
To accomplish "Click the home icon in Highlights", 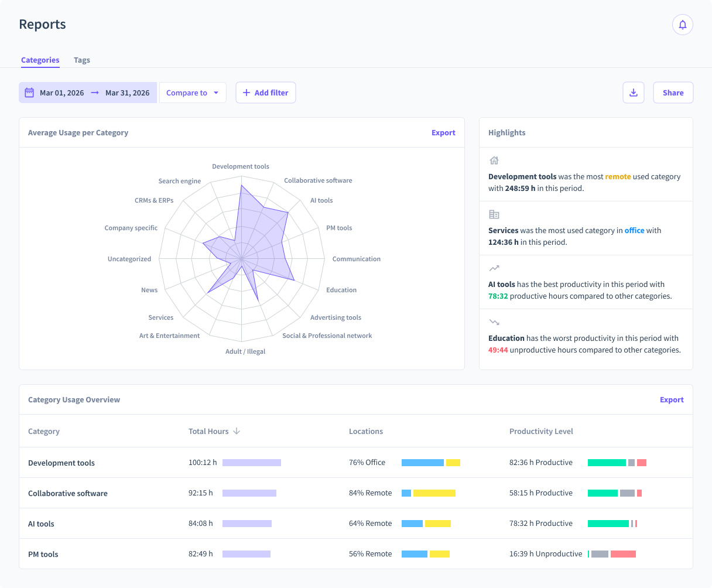I will pyautogui.click(x=494, y=160).
